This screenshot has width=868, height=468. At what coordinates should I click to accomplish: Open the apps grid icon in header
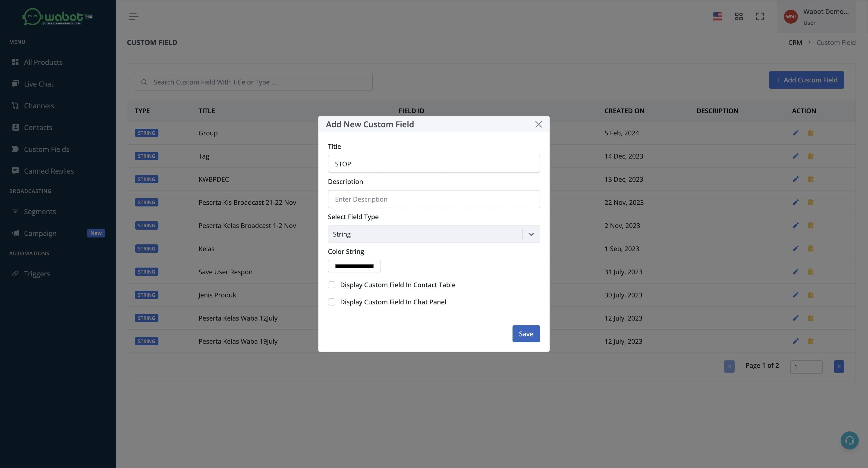(739, 16)
